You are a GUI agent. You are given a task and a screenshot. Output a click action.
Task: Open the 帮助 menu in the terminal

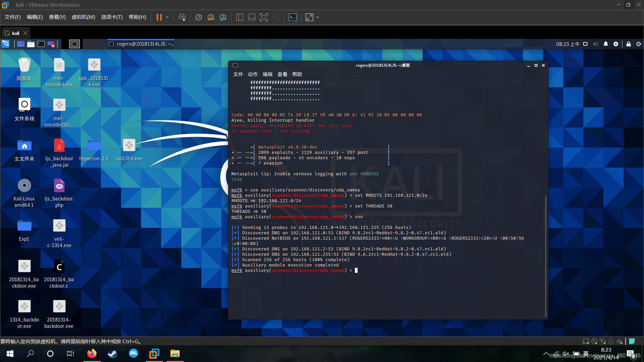(297, 74)
